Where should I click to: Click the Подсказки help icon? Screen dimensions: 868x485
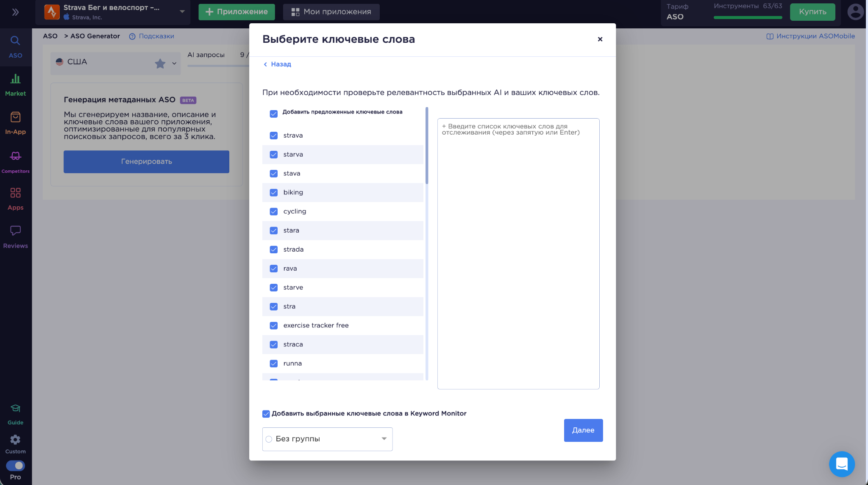[132, 36]
